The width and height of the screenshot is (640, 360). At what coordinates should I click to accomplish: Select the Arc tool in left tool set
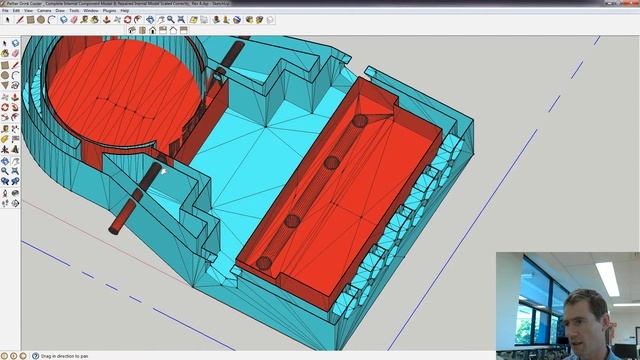(x=15, y=75)
